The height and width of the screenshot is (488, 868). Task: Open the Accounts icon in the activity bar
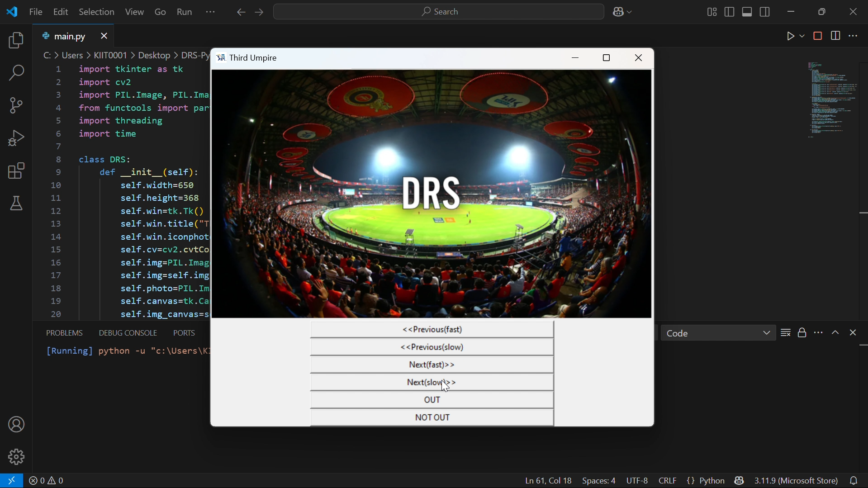[x=16, y=424]
